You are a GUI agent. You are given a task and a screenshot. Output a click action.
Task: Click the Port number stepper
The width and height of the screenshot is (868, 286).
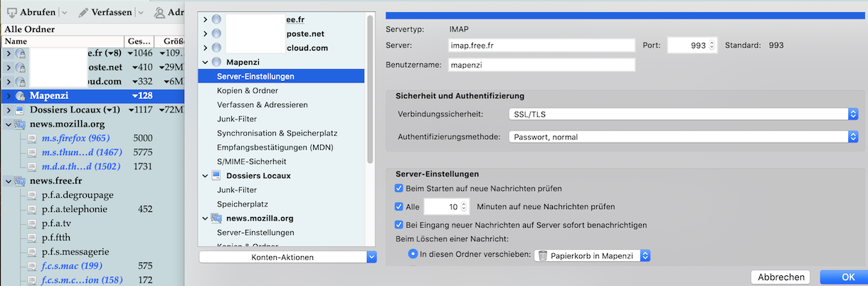point(713,46)
